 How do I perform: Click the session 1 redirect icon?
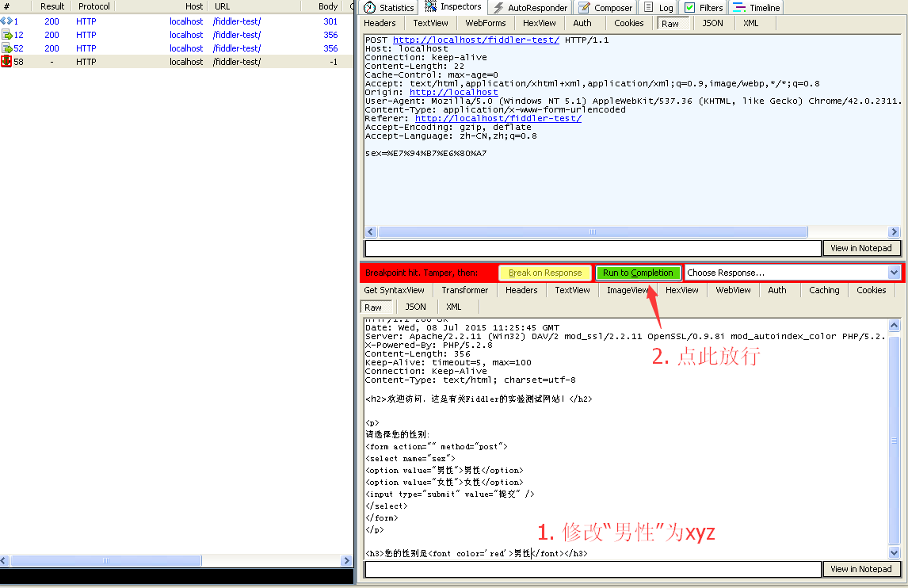(x=6, y=21)
